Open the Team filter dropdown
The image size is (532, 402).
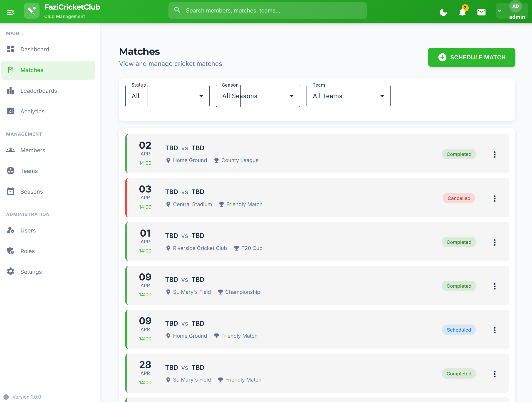pyautogui.click(x=348, y=96)
